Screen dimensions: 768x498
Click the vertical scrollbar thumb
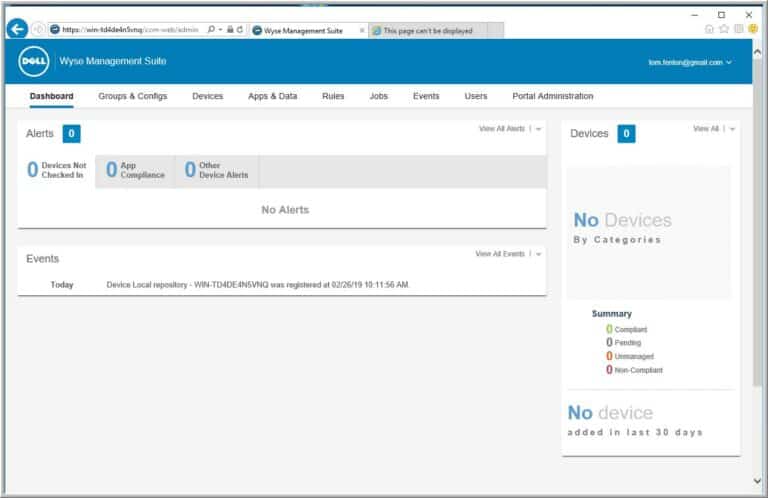757,223
